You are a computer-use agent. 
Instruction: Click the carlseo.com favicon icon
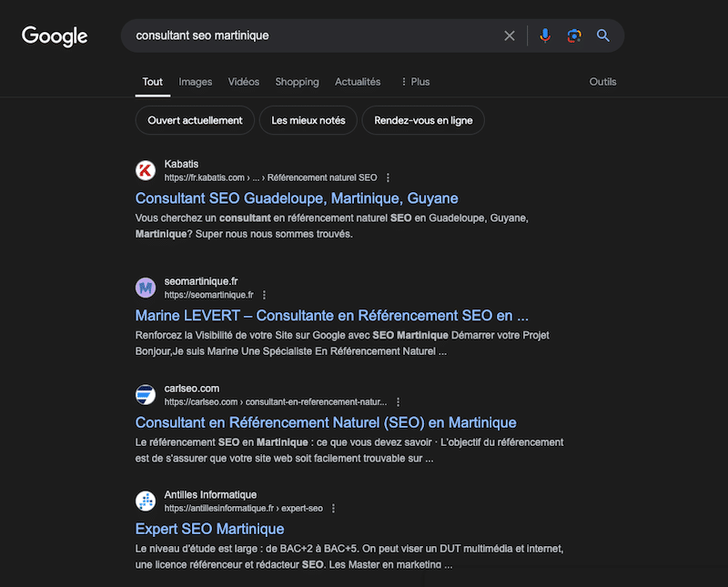point(146,395)
